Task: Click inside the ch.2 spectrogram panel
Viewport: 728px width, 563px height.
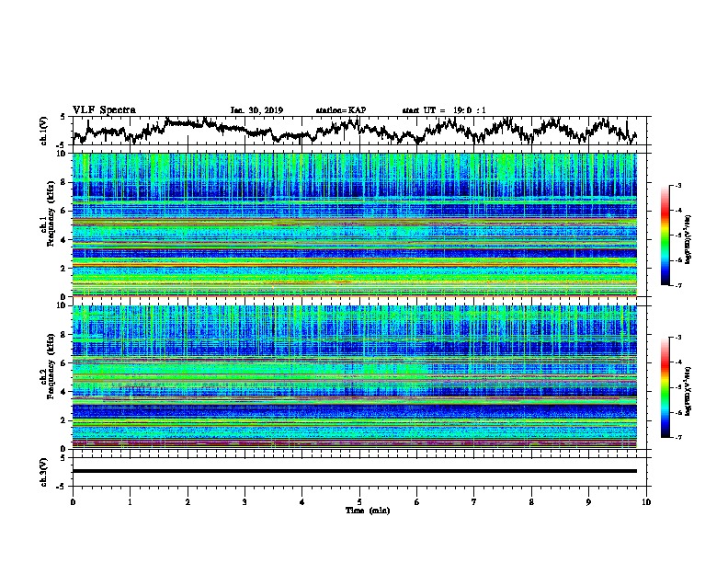Action: point(355,377)
